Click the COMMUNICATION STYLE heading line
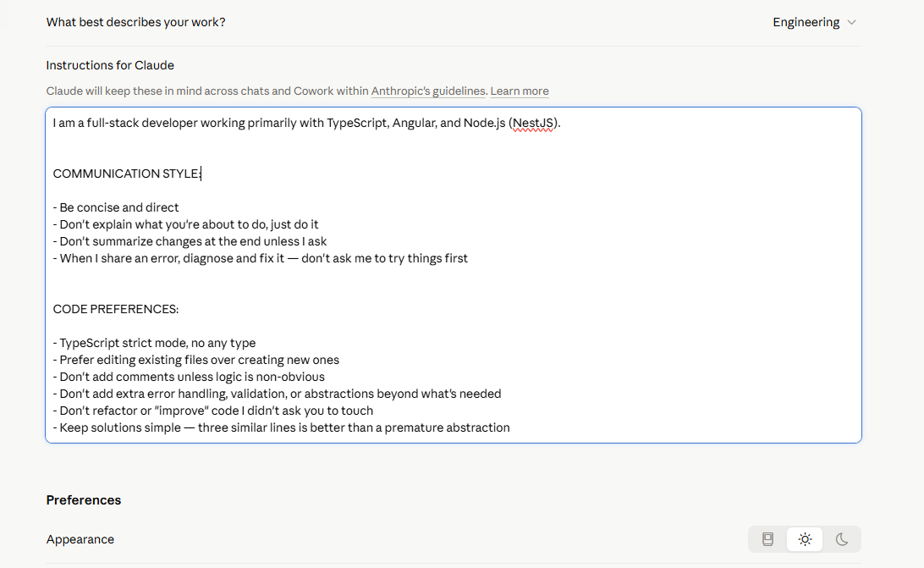The width and height of the screenshot is (924, 568). coord(127,174)
